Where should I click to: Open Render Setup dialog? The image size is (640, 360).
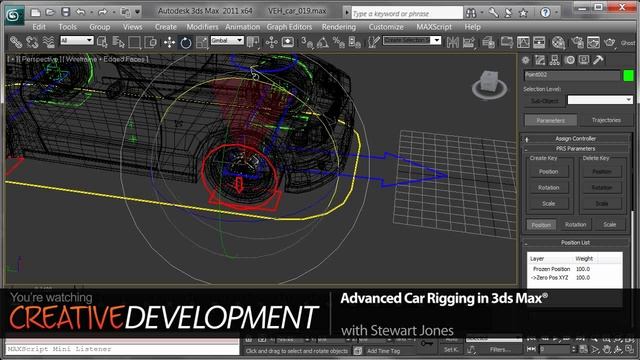(577, 42)
